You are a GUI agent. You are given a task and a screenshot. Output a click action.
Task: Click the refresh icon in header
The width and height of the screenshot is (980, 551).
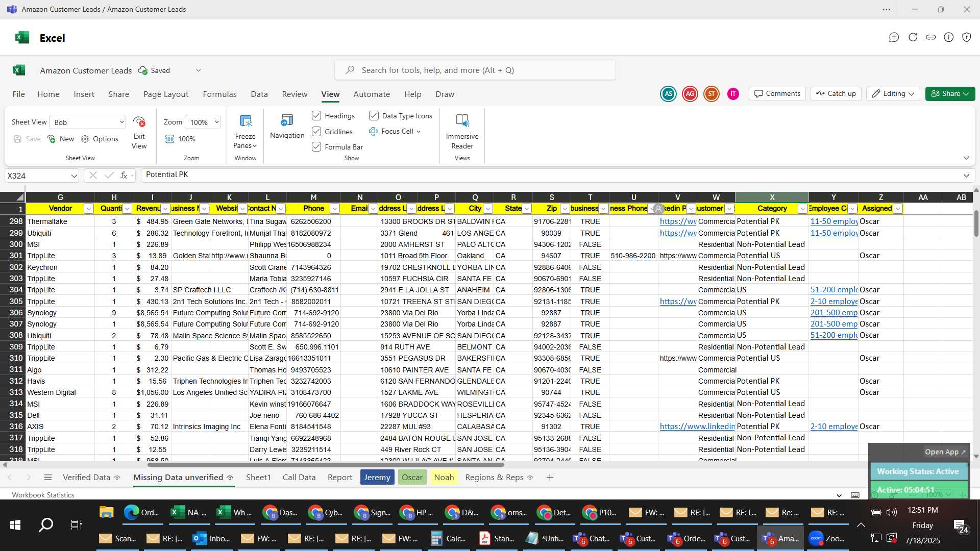pos(913,37)
